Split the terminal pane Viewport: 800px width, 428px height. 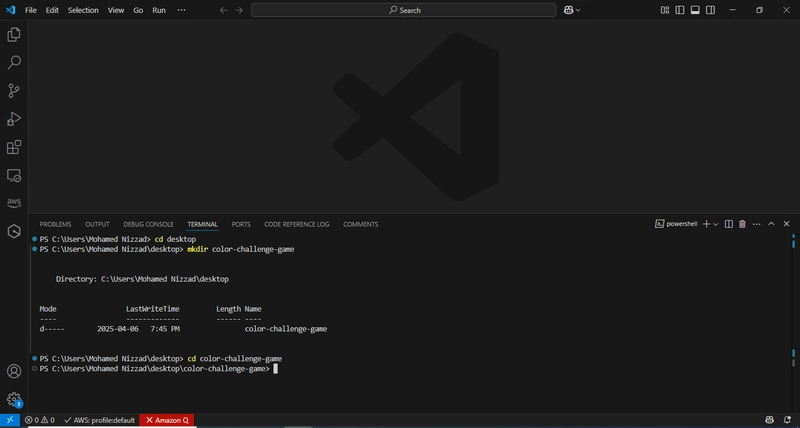[729, 224]
